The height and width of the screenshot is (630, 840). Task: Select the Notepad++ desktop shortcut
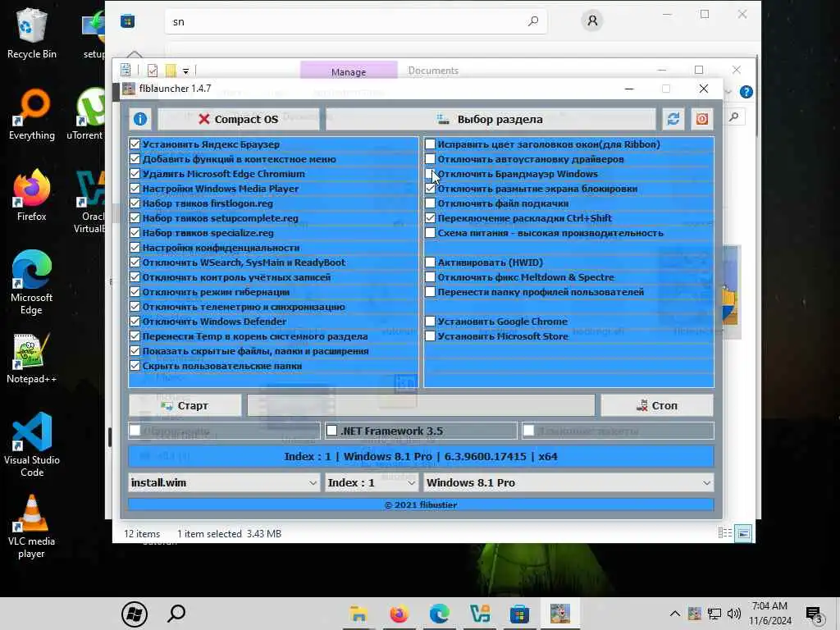pyautogui.click(x=32, y=358)
